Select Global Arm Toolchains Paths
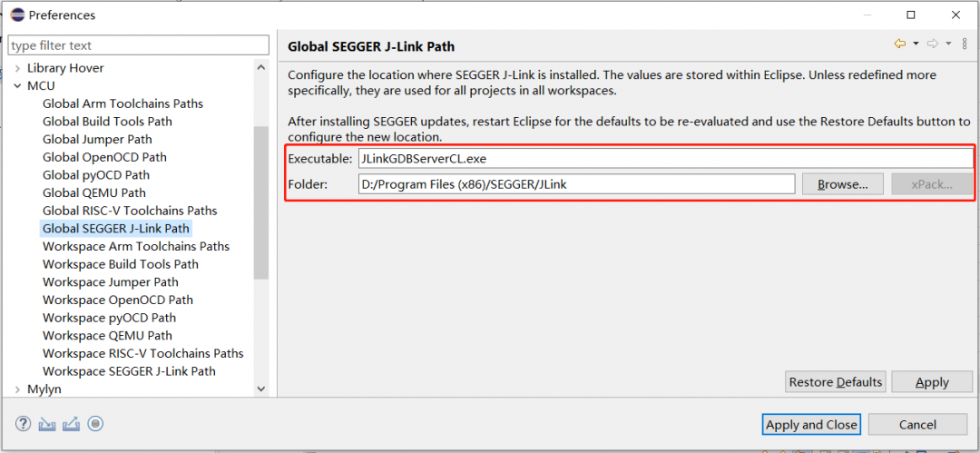This screenshot has height=453, width=980. [x=122, y=103]
